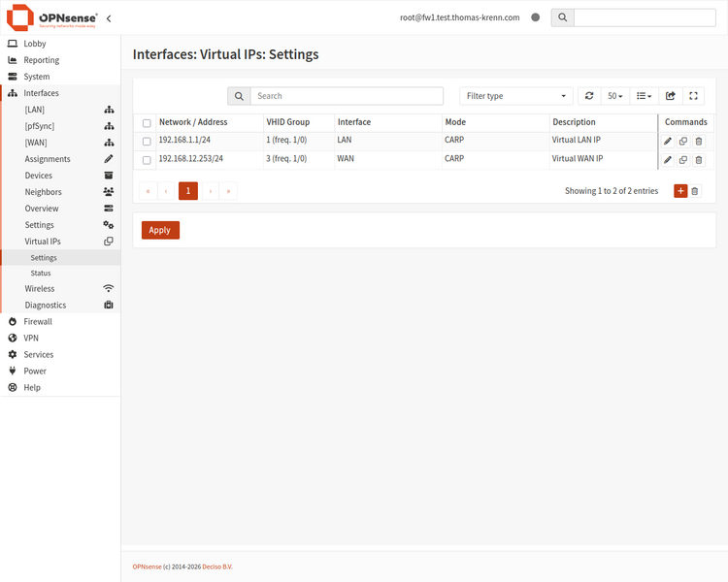The image size is (728, 582).
Task: Clone the Virtual LAN IP entry
Action: tap(683, 141)
